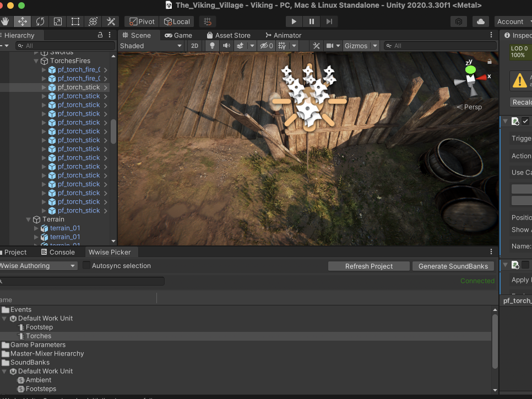Viewport: 532px width, 399px height.
Task: Switch to the Console tab
Action: coord(58,252)
